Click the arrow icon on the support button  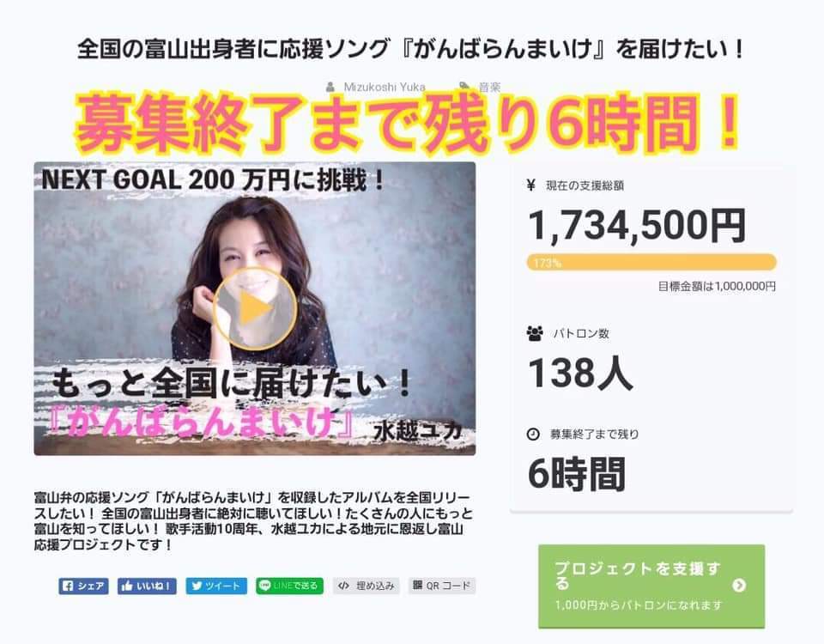(739, 585)
